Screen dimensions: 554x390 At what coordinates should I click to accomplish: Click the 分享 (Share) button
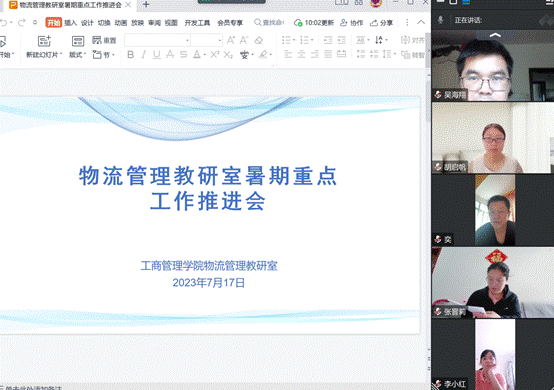pos(381,23)
